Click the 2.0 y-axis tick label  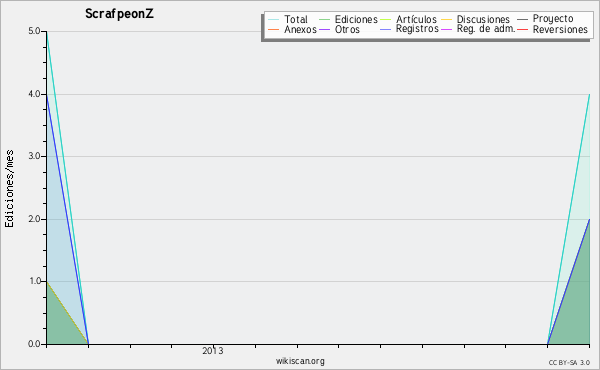tap(34, 219)
